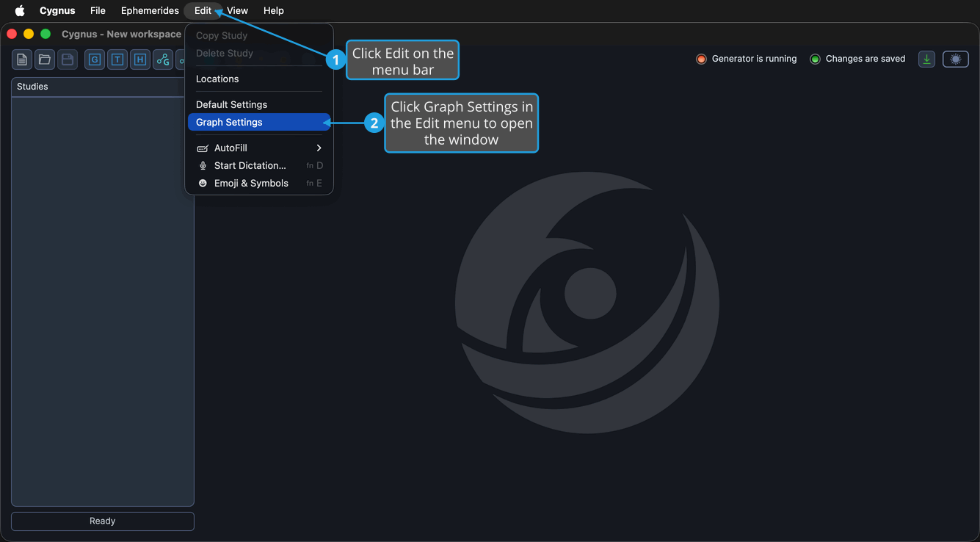
Task: Open the Ephemerides menu
Action: click(x=150, y=10)
